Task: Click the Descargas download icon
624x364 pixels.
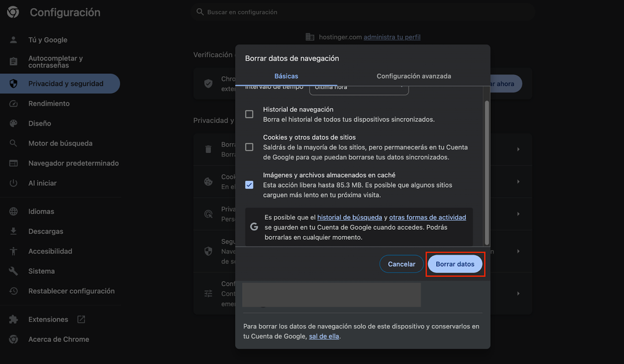Action: pos(13,231)
